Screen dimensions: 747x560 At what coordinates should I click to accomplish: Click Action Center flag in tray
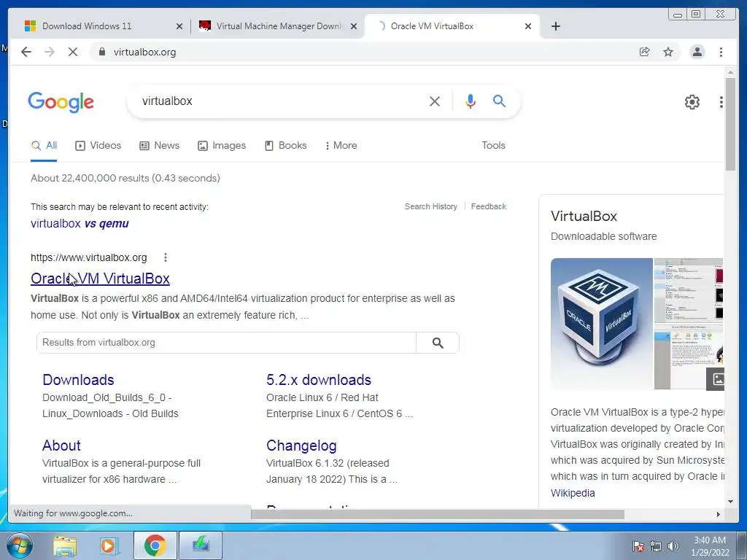638,545
